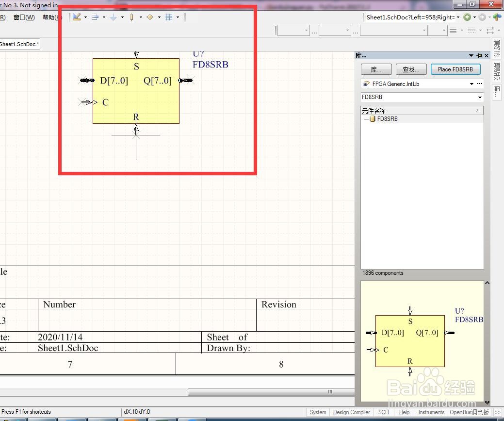Viewport: 504px width, 421px height.
Task: Expand the digital devices dropdown arrow
Action: (x=141, y=17)
